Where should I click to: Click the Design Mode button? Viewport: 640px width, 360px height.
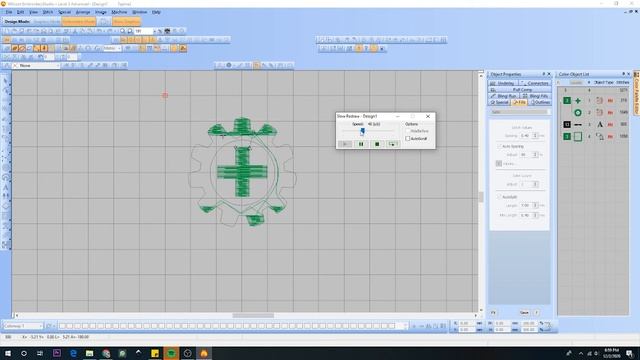pos(17,21)
